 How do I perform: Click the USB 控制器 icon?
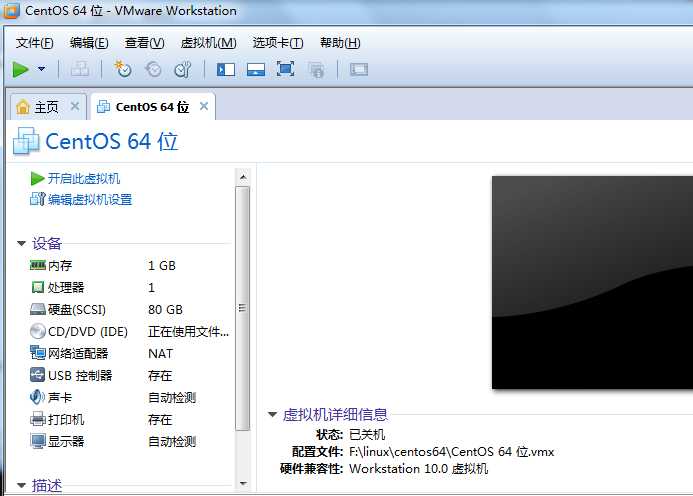coord(38,375)
